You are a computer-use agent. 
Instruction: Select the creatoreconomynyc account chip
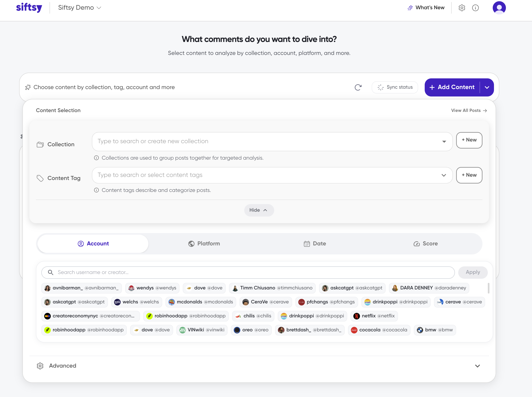(x=90, y=316)
